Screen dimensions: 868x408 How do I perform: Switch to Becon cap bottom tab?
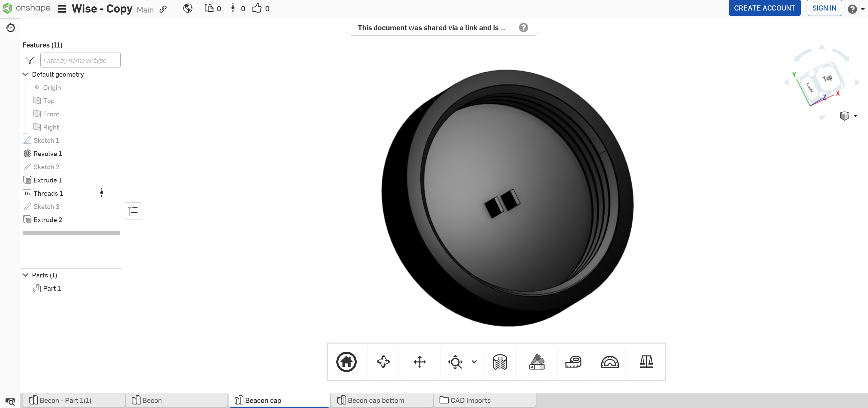click(x=376, y=401)
